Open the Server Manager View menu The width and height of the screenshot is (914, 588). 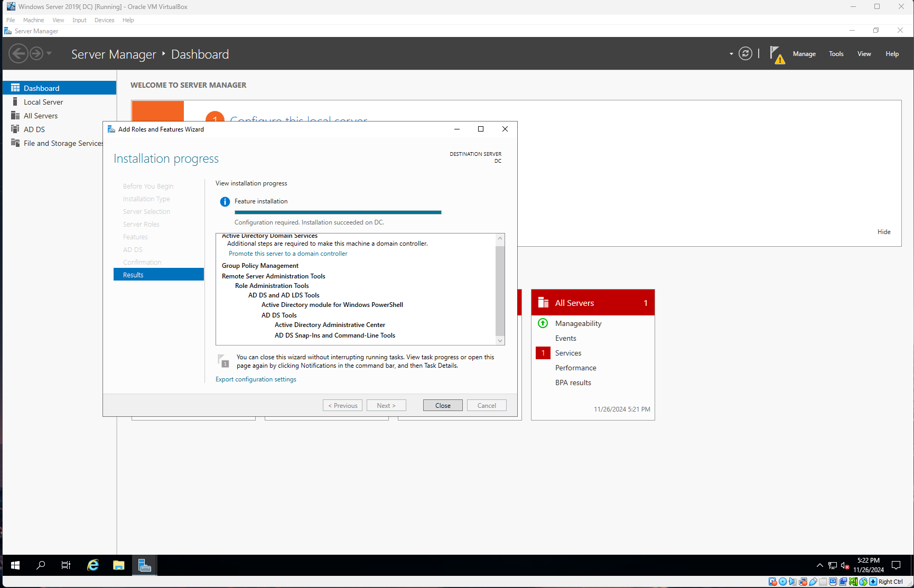(x=864, y=54)
